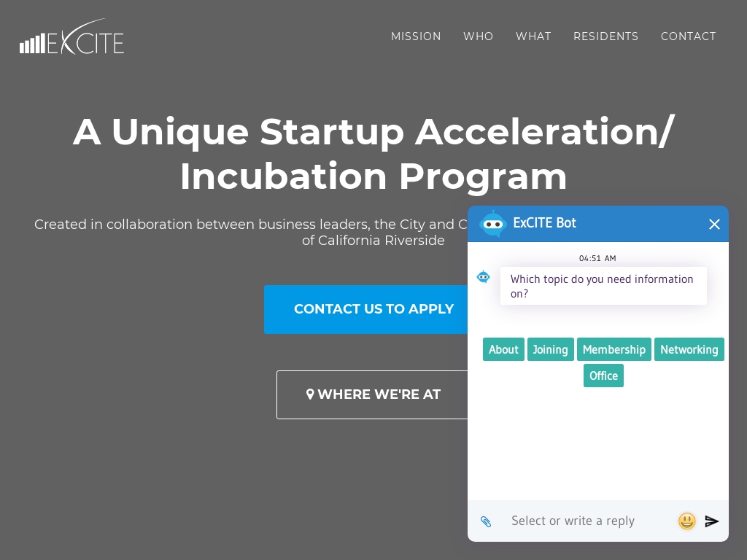The image size is (747, 560).
Task: Open the Residents navigation link
Action: point(605,36)
